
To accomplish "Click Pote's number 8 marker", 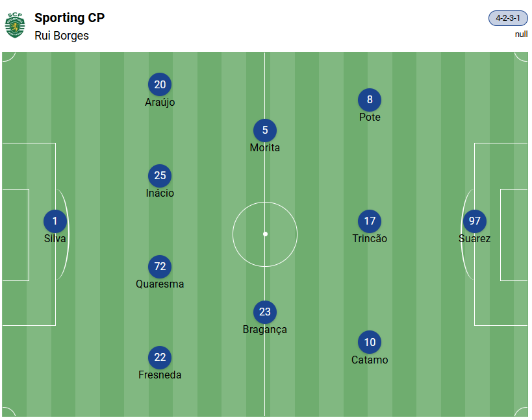I will (370, 100).
